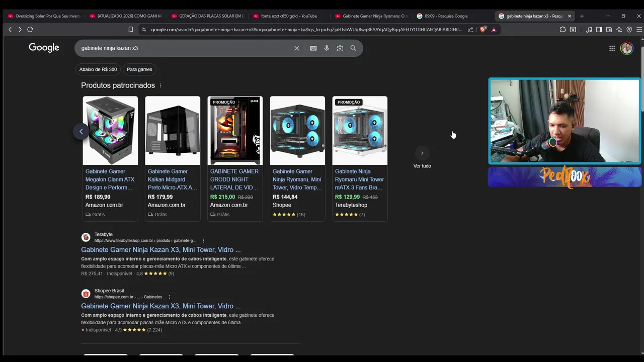The height and width of the screenshot is (362, 644).
Task: Open the Shopee Brasil site favicon
Action: click(x=86, y=294)
